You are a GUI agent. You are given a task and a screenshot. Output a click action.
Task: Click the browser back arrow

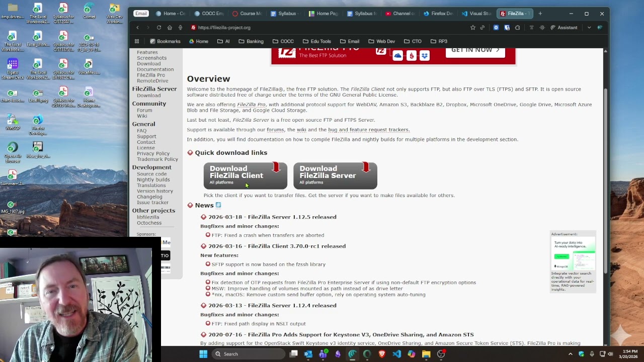137,28
